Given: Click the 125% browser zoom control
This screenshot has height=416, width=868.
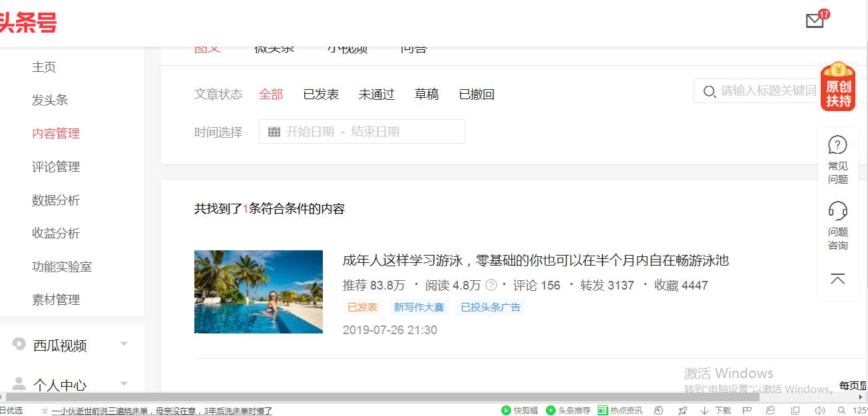Looking at the screenshot, I should point(858,410).
